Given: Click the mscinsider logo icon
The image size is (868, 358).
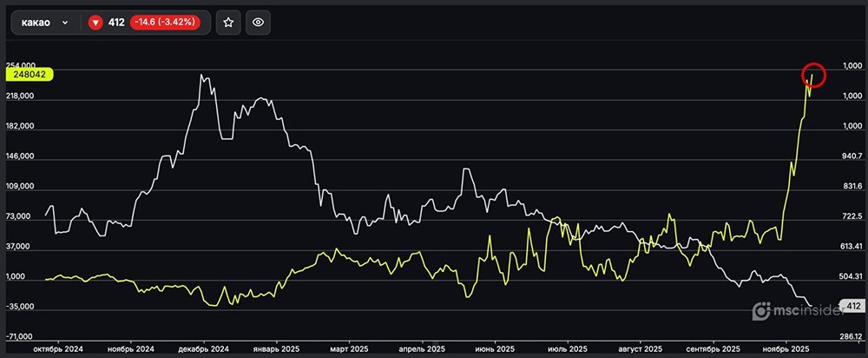Looking at the screenshot, I should click(759, 310).
